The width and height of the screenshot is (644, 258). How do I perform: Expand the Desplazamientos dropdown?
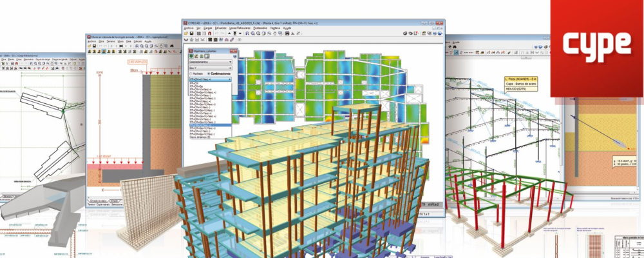pyautogui.click(x=211, y=62)
